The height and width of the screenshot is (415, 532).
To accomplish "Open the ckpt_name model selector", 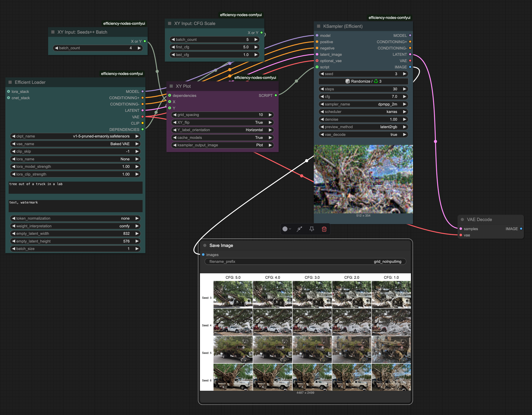I will (75, 136).
